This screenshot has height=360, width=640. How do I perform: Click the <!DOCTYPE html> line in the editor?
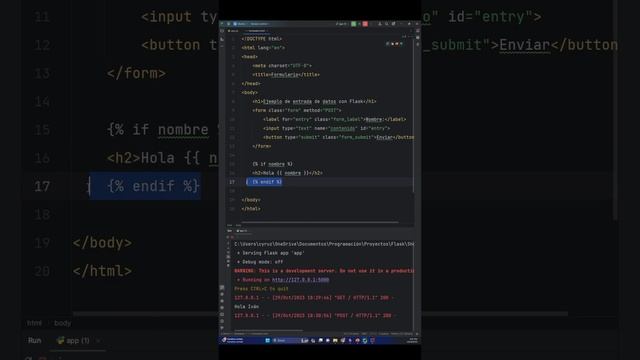click(x=262, y=39)
